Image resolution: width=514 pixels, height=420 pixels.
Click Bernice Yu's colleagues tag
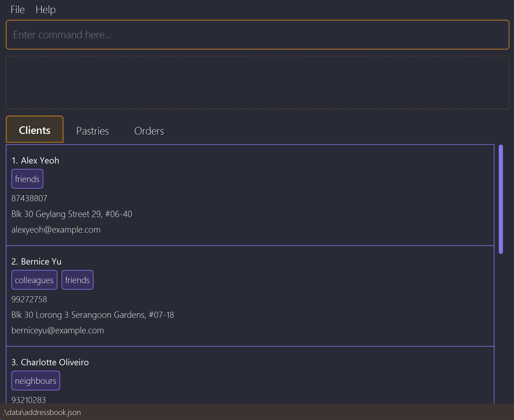click(x=34, y=280)
